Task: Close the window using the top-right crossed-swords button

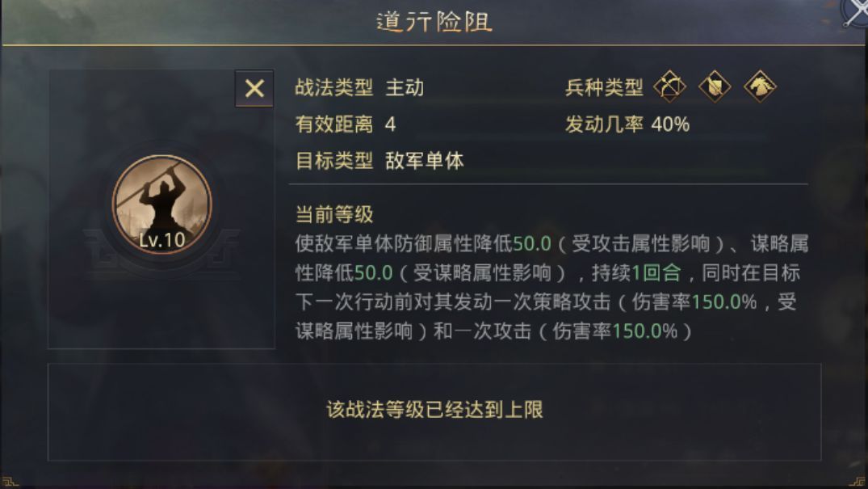Action: tap(856, 11)
